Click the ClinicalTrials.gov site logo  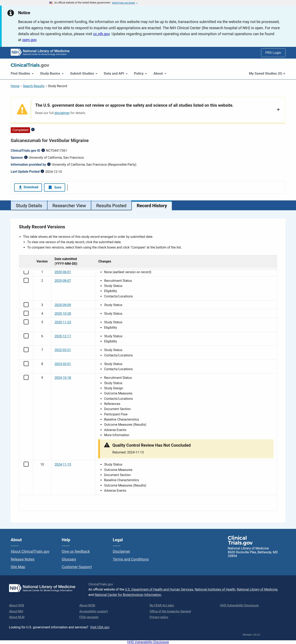point(30,65)
